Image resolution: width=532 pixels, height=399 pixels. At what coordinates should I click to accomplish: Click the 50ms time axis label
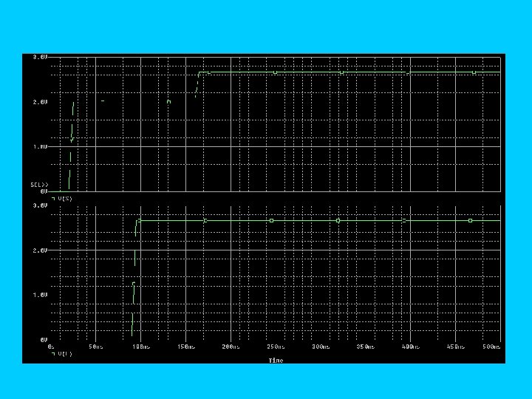coord(96,347)
